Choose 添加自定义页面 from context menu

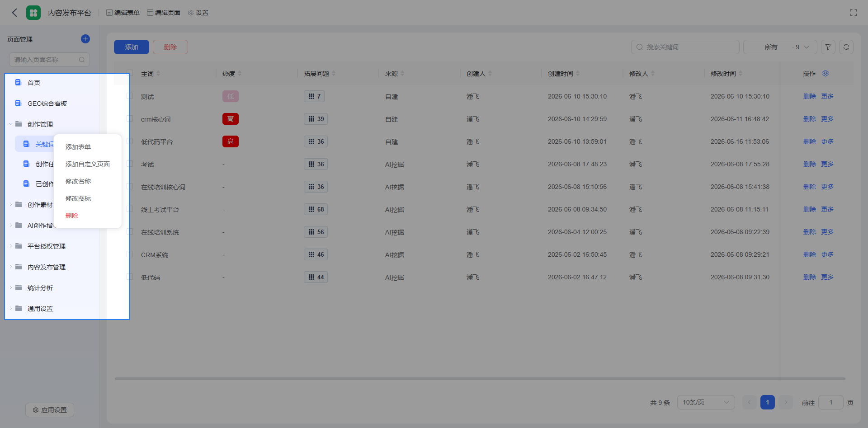pyautogui.click(x=88, y=164)
